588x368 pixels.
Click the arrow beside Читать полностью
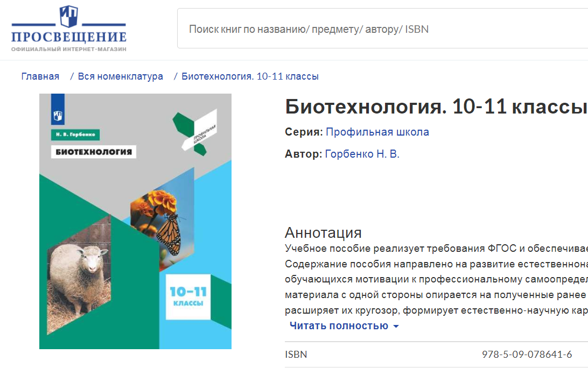tap(396, 327)
